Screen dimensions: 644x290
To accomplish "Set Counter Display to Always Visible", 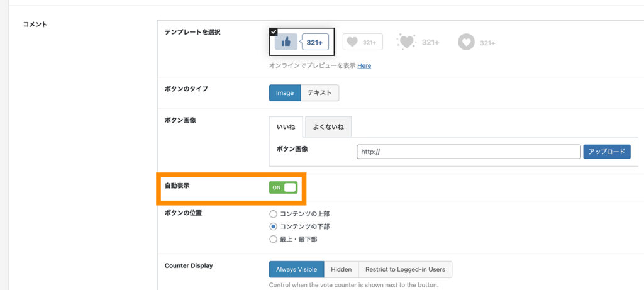I will [296, 269].
